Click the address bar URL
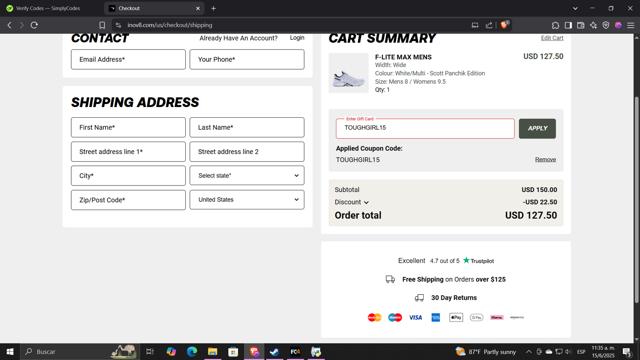640x360 pixels. (x=170, y=25)
